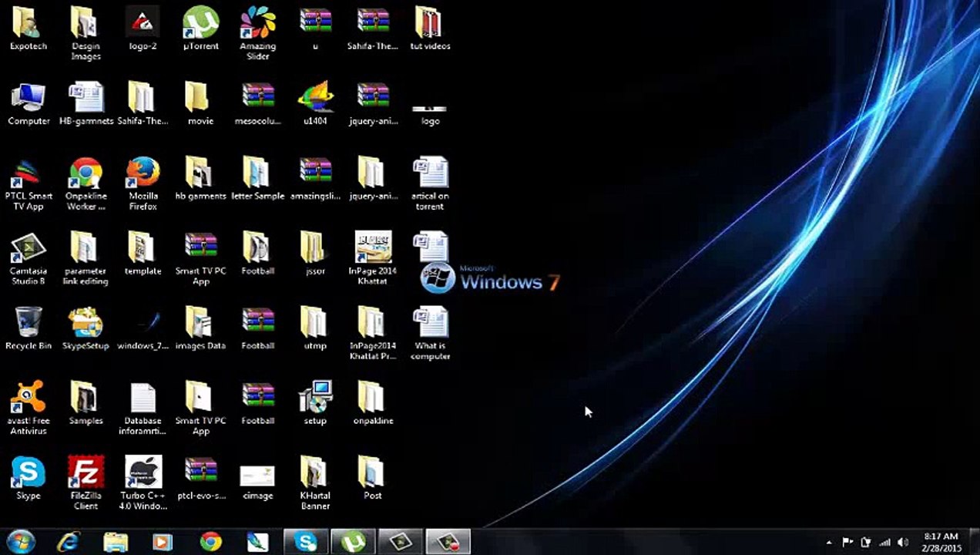Open the Windows Start menu

tap(21, 542)
